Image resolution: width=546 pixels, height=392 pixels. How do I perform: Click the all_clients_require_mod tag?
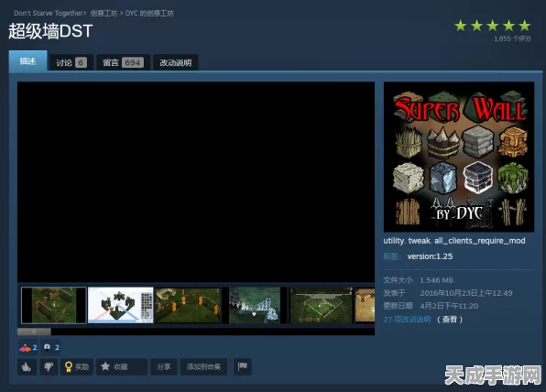[x=480, y=241]
